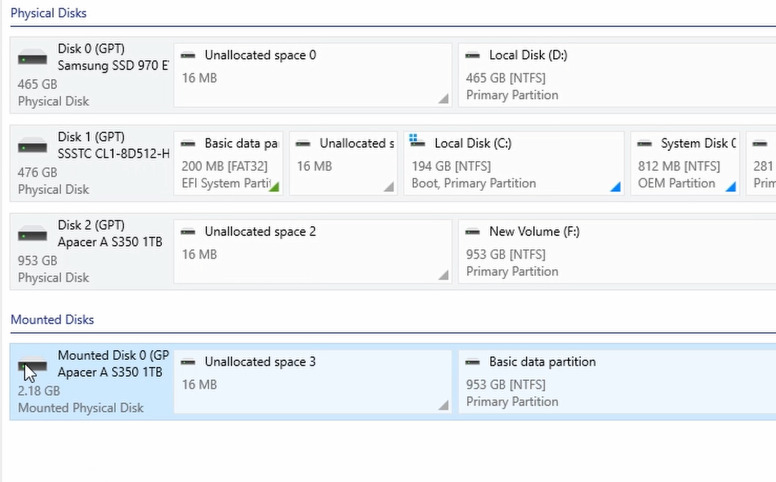
Task: Click the Unallocated space 2 partition icon
Action: pos(188,231)
